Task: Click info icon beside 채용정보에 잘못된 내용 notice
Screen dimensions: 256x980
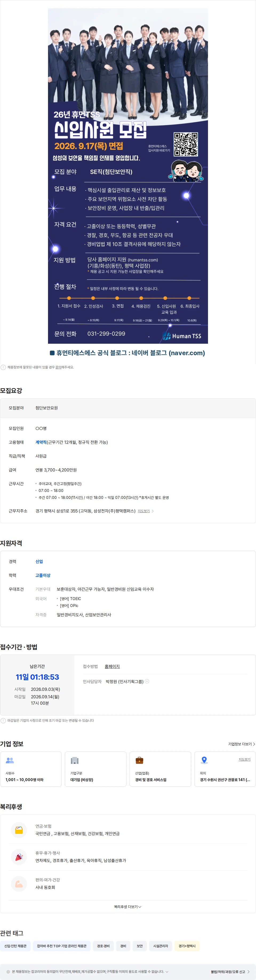Action: (x=3, y=367)
